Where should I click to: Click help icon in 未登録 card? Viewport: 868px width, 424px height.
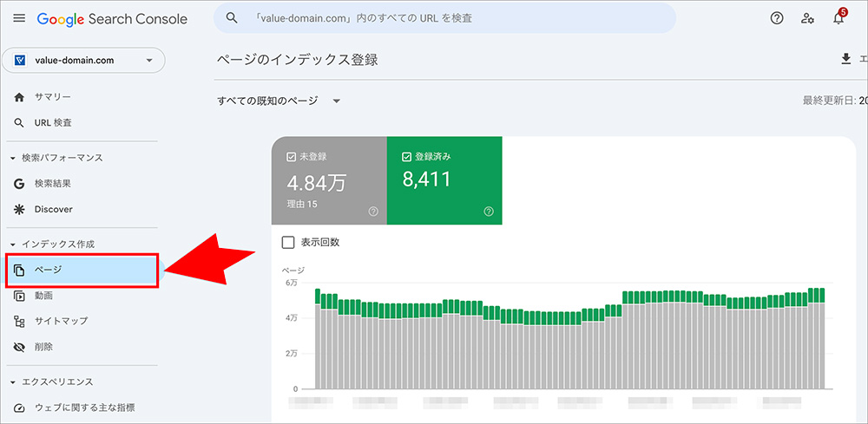click(x=373, y=211)
